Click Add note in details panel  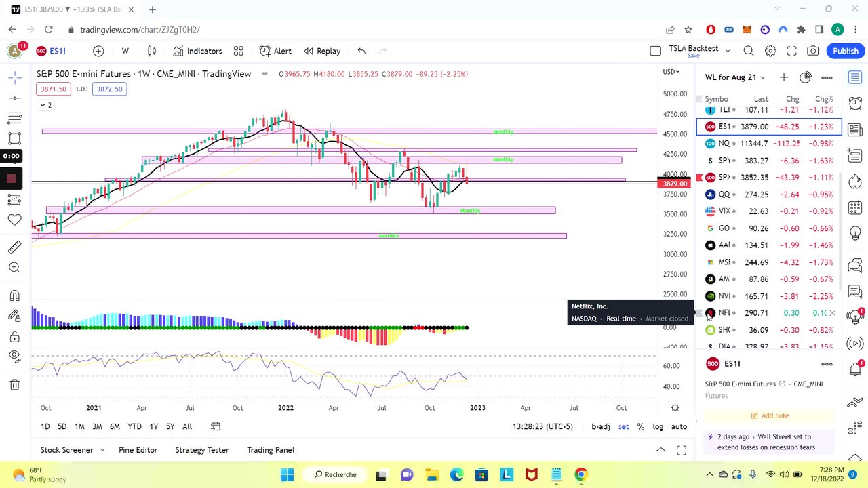point(769,415)
